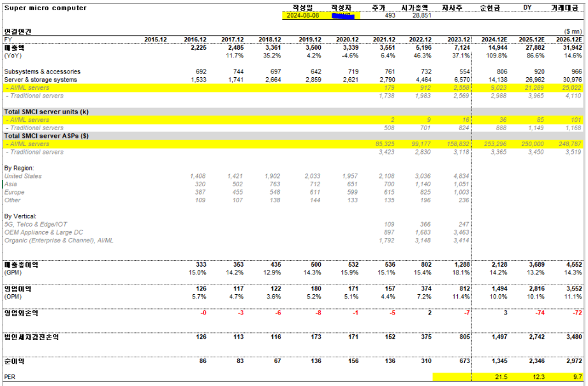Screen dimensions: 588x386
Task: Click the 주가 value 493
Action: tap(390, 15)
